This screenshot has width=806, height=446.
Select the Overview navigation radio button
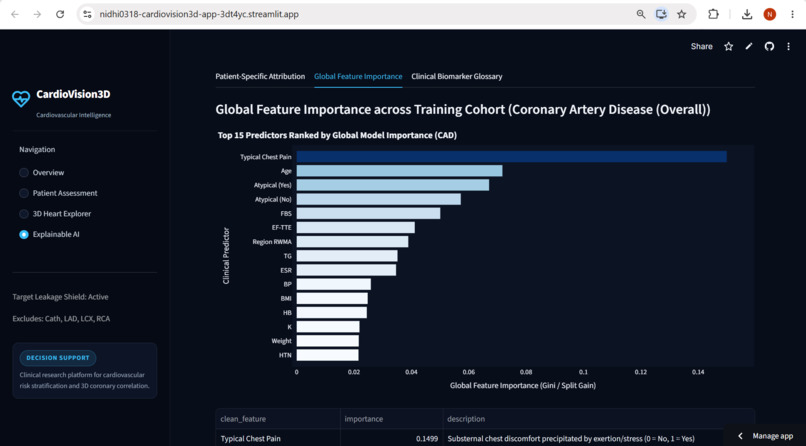tap(24, 173)
